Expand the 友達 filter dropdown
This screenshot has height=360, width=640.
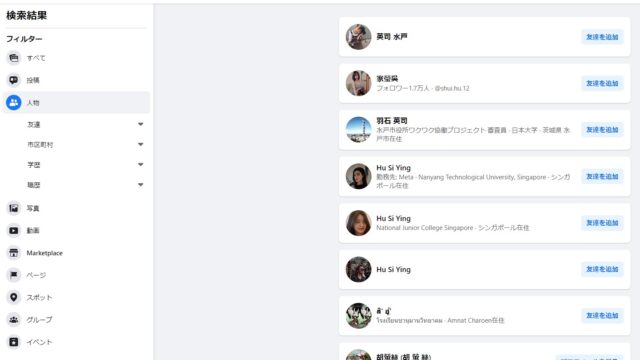tap(140, 124)
